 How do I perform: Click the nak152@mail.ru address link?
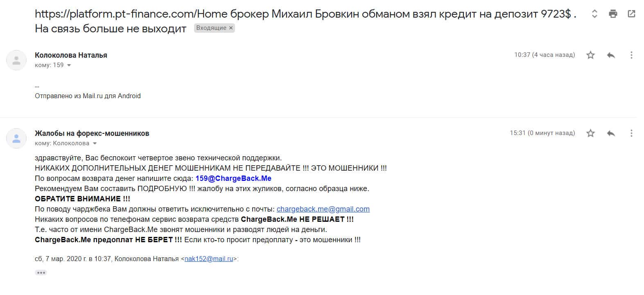[209, 259]
